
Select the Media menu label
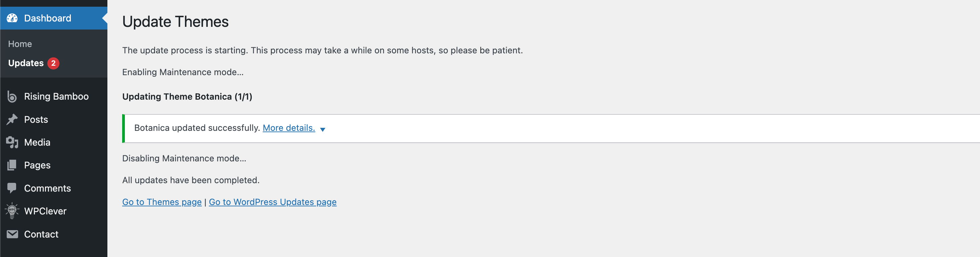[37, 142]
